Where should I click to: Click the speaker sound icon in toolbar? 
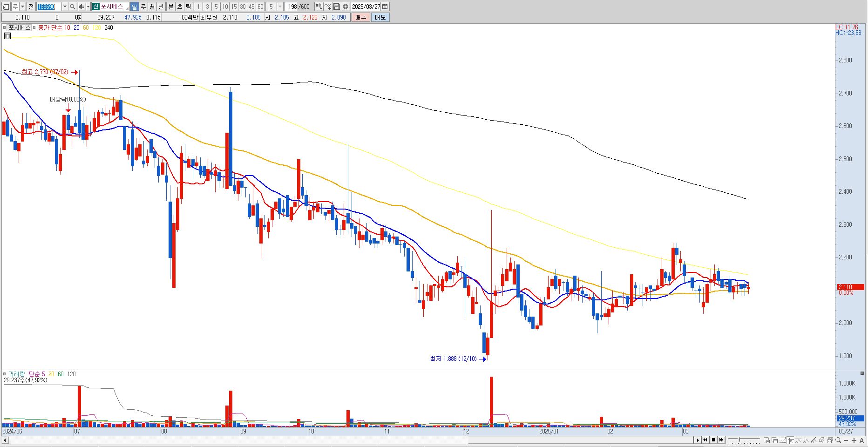click(x=81, y=7)
